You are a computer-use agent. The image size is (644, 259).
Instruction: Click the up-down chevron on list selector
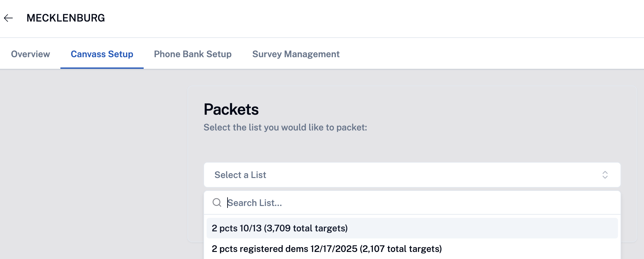click(x=605, y=175)
